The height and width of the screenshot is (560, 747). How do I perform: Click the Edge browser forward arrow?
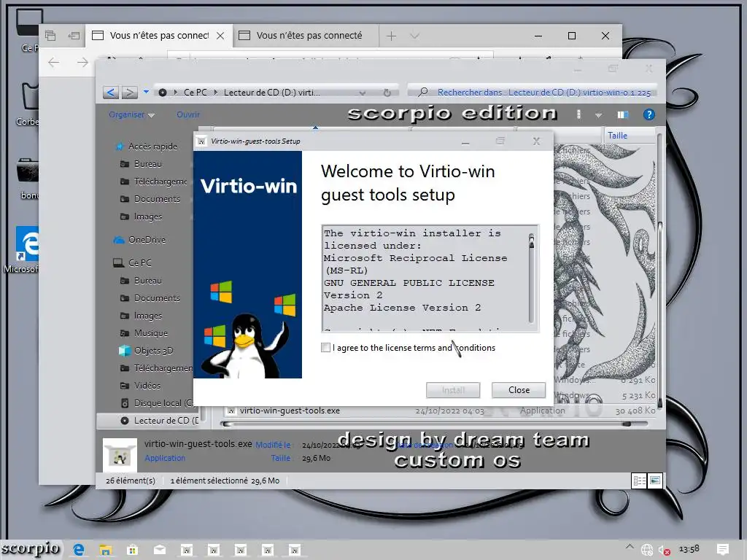tap(82, 63)
